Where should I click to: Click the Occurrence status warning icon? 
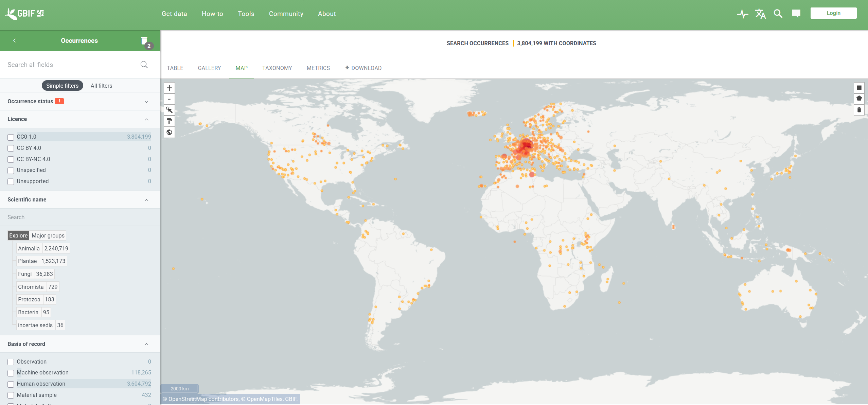[x=59, y=101]
